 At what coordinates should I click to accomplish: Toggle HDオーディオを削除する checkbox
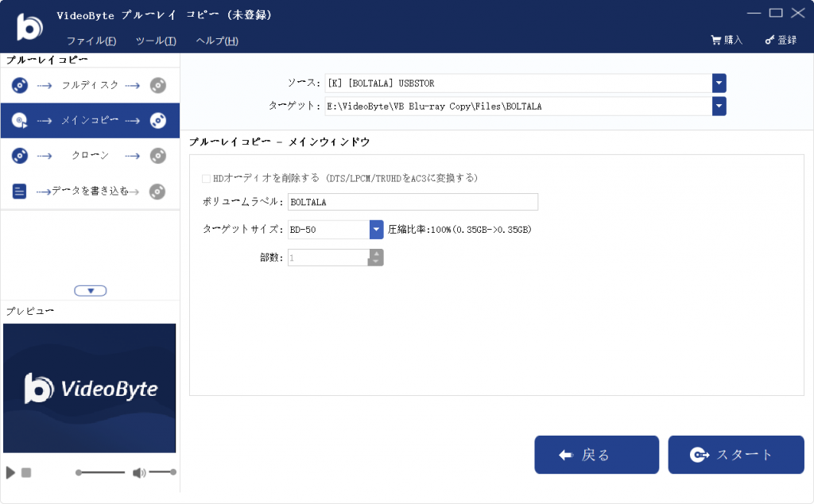pos(207,178)
